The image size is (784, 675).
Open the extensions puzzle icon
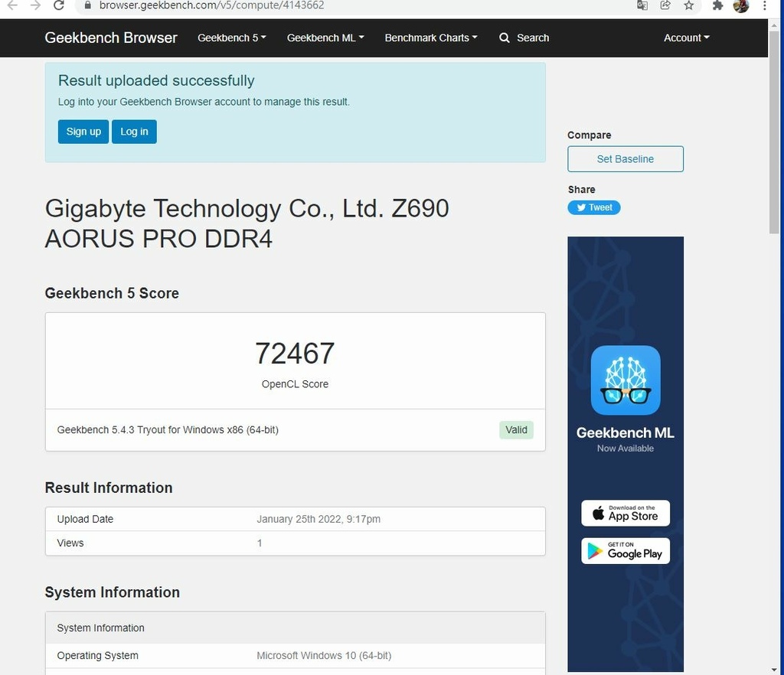point(718,5)
